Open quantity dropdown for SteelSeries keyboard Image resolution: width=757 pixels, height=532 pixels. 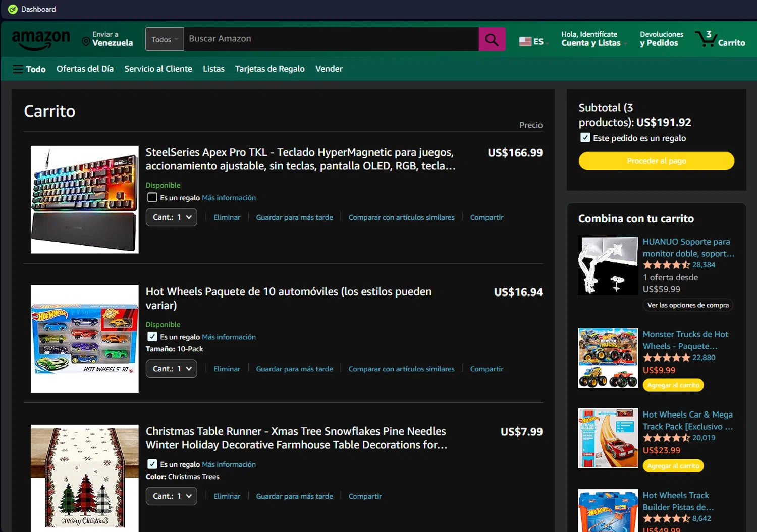(x=172, y=217)
